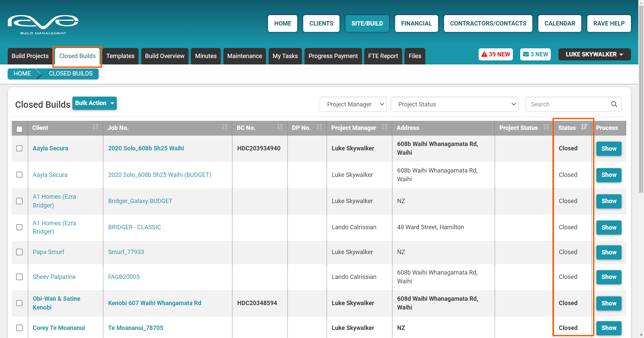Expand the Bulk Action dropdown
Image resolution: width=644 pixels, height=338 pixels.
coord(94,103)
